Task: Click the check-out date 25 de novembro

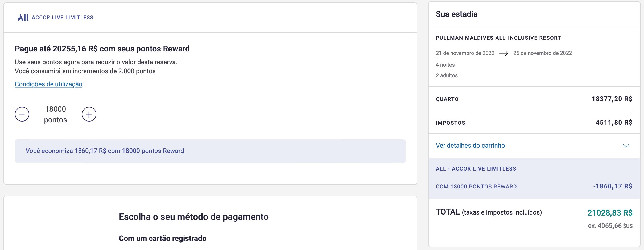Action: pyautogui.click(x=542, y=53)
